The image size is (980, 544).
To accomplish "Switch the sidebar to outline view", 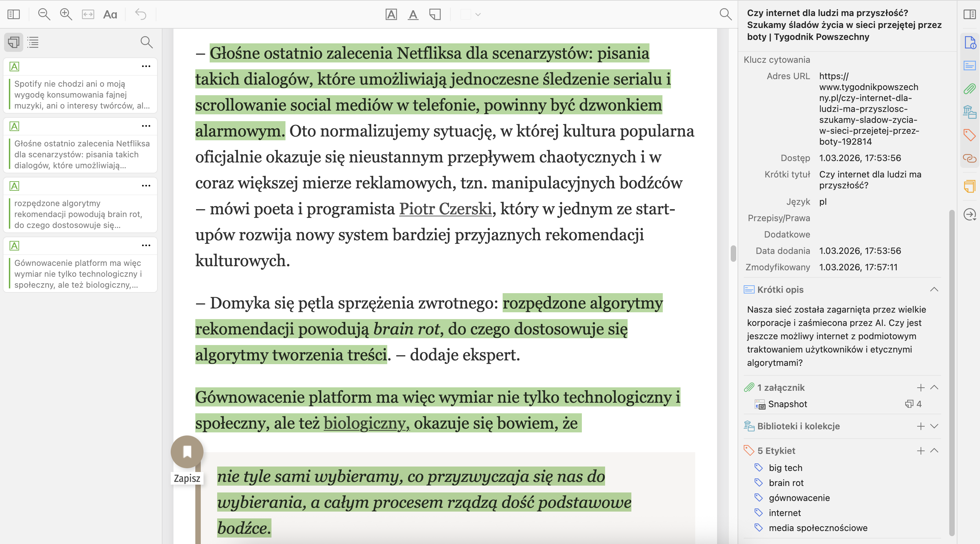I will [33, 42].
